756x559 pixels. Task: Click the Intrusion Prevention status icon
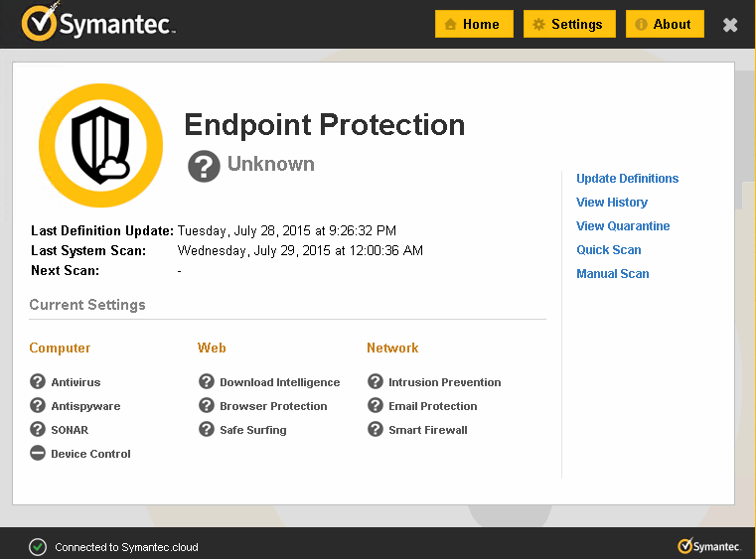(x=376, y=381)
